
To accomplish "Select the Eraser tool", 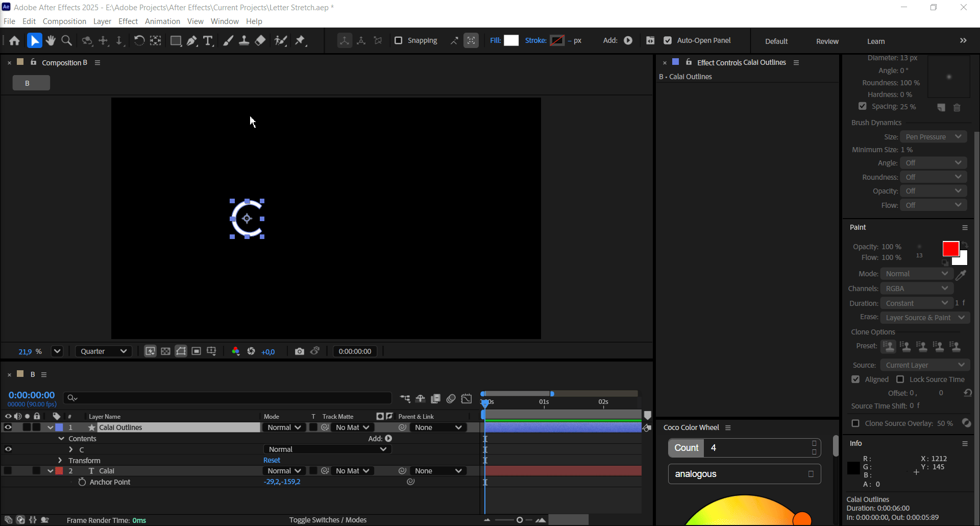I will 260,41.
